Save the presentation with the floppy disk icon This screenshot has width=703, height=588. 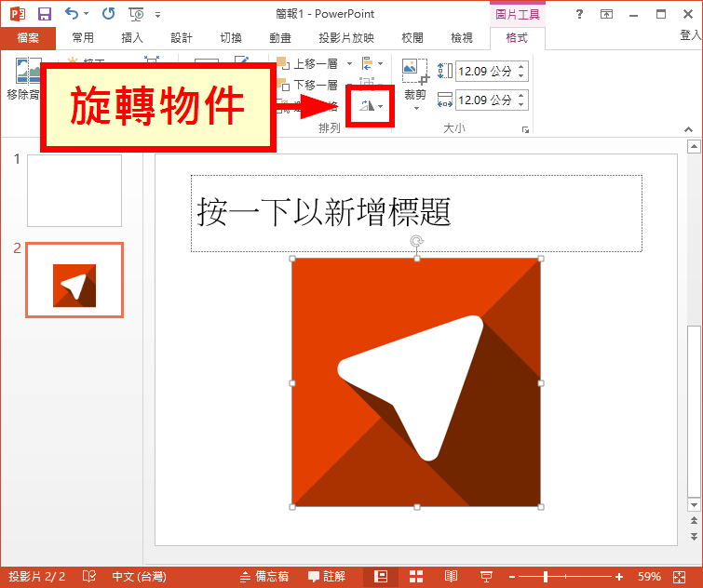[x=45, y=14]
